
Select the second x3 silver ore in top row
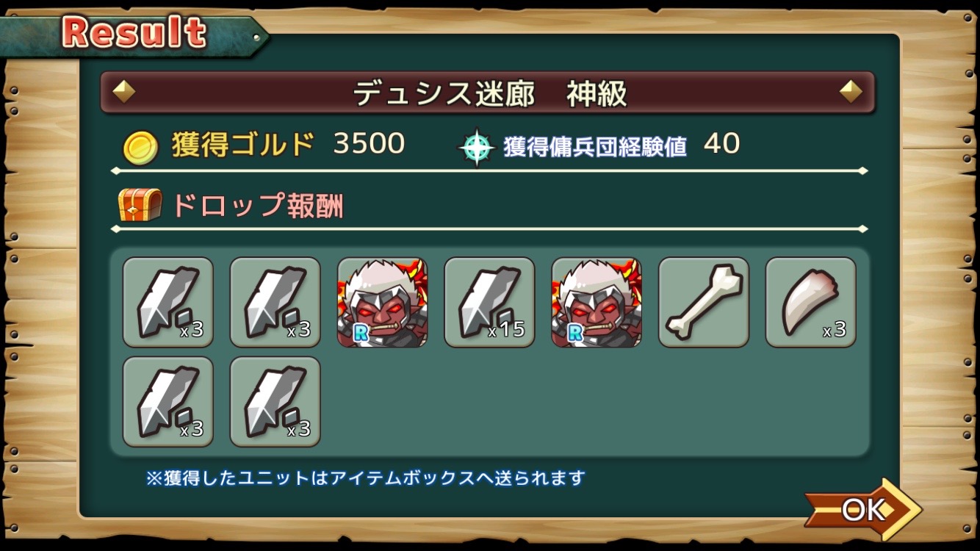pos(275,302)
